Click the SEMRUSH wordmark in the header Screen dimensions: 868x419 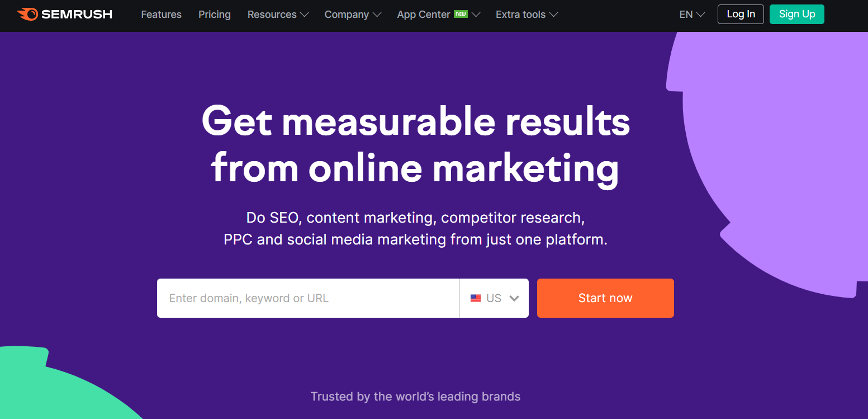coord(77,15)
